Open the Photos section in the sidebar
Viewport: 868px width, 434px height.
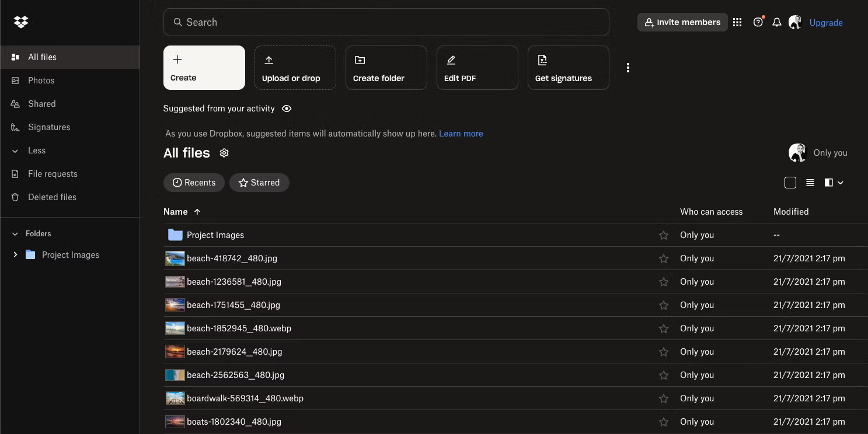point(41,80)
